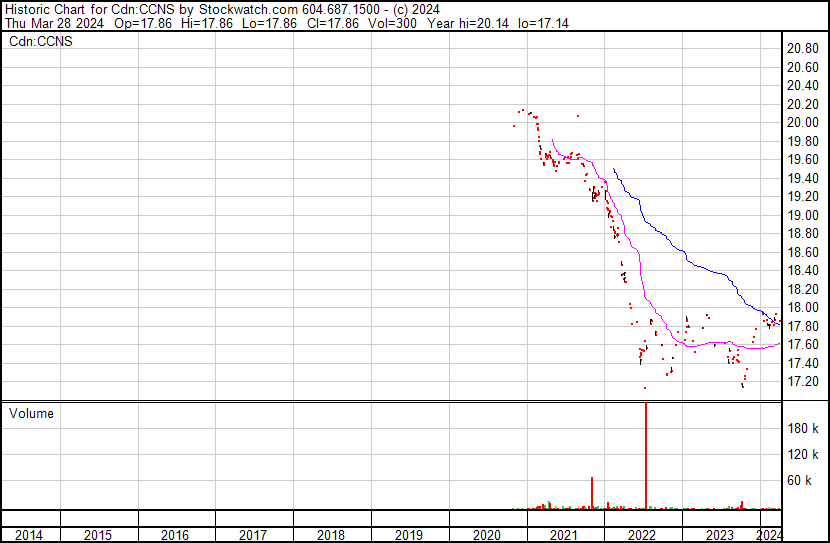The width and height of the screenshot is (830, 543).
Task: Click the 19.00 price axis label
Action: (803, 215)
